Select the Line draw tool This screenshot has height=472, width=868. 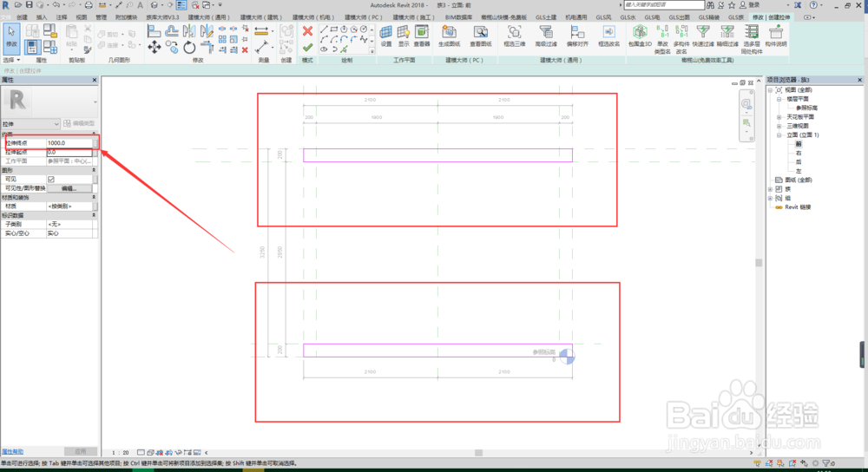(x=324, y=29)
